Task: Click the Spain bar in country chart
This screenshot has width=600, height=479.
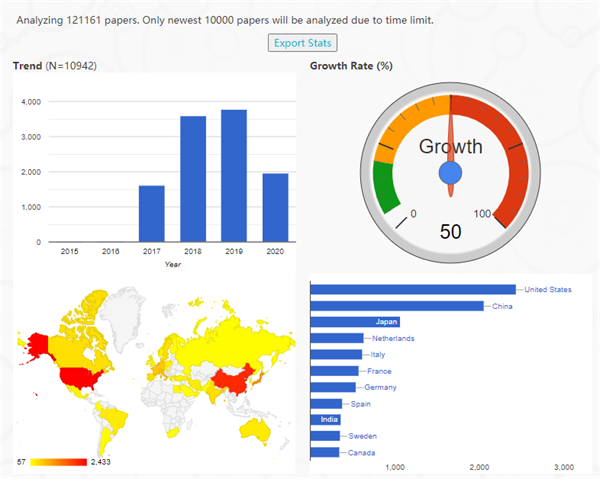Action: point(326,404)
